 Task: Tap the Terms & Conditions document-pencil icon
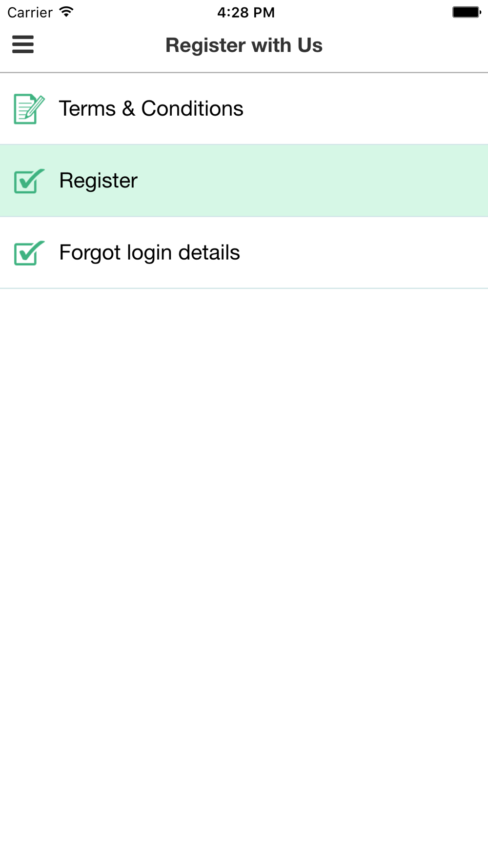(x=29, y=109)
